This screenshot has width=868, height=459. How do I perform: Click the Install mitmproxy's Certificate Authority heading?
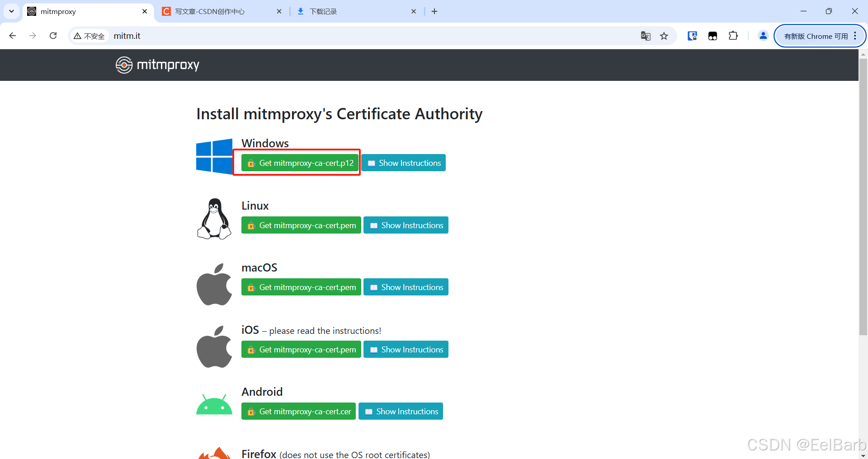[x=340, y=114]
